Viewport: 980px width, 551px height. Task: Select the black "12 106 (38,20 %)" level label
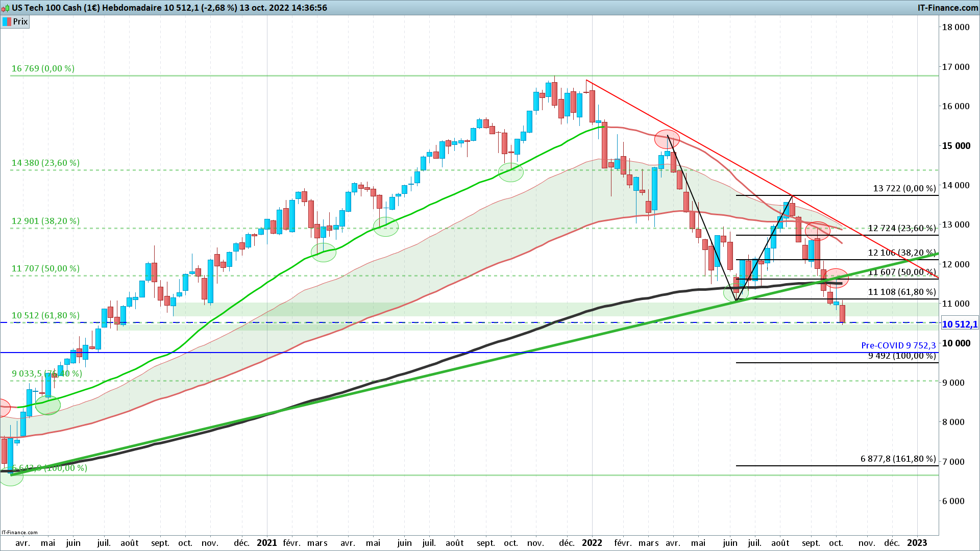point(902,253)
